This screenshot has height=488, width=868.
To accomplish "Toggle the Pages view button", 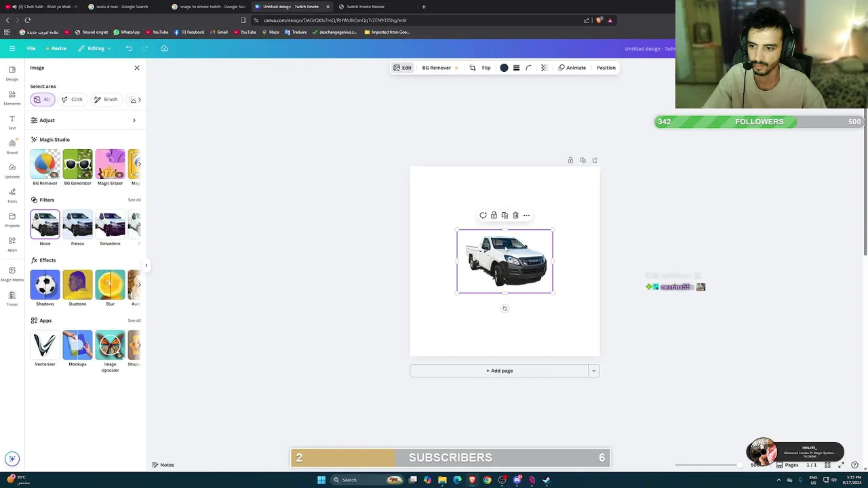I will pos(788,465).
